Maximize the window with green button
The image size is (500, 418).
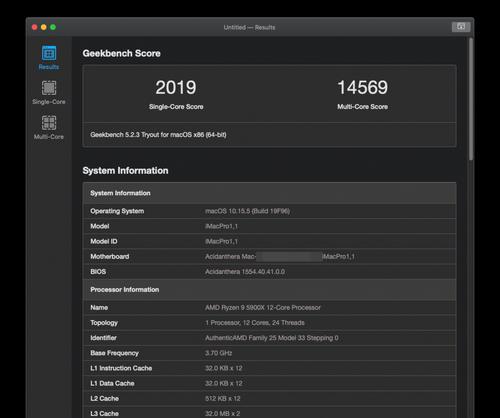53,27
